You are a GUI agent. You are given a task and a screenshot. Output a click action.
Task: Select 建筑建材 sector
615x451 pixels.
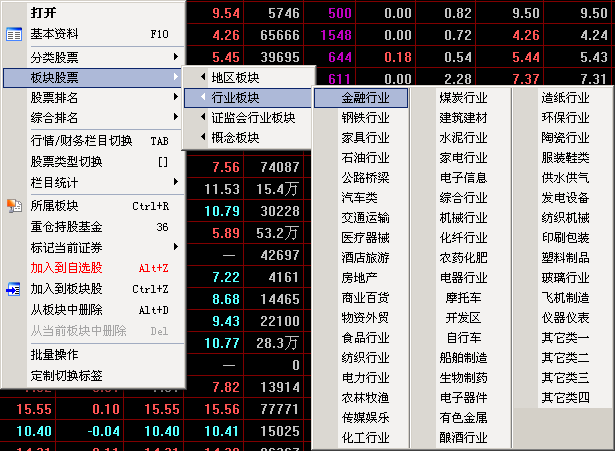[463, 118]
